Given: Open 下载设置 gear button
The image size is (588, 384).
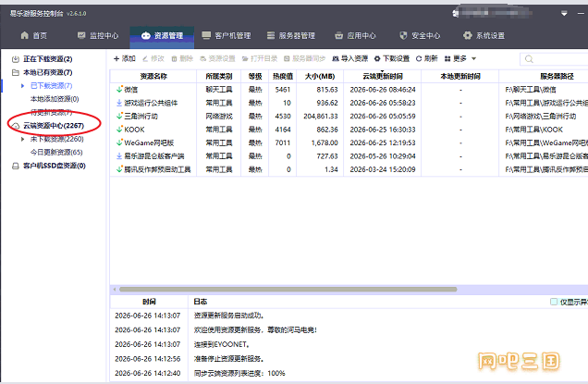Looking at the screenshot, I should tap(392, 58).
